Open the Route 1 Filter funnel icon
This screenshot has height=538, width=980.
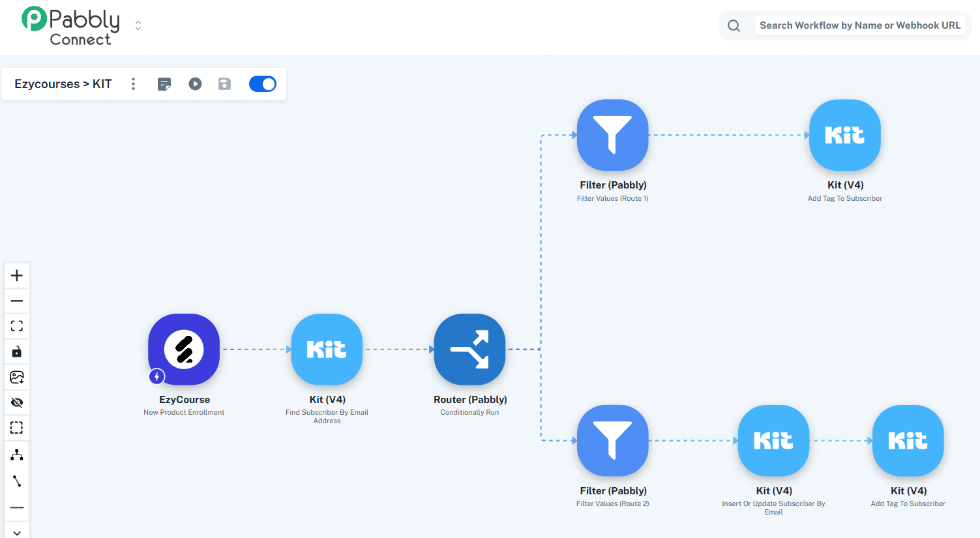point(613,135)
